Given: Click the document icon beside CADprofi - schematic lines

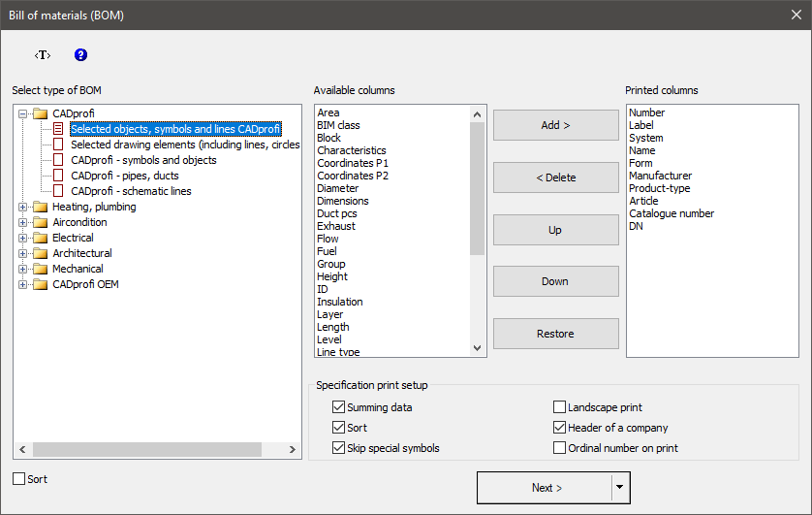Looking at the screenshot, I should (59, 191).
